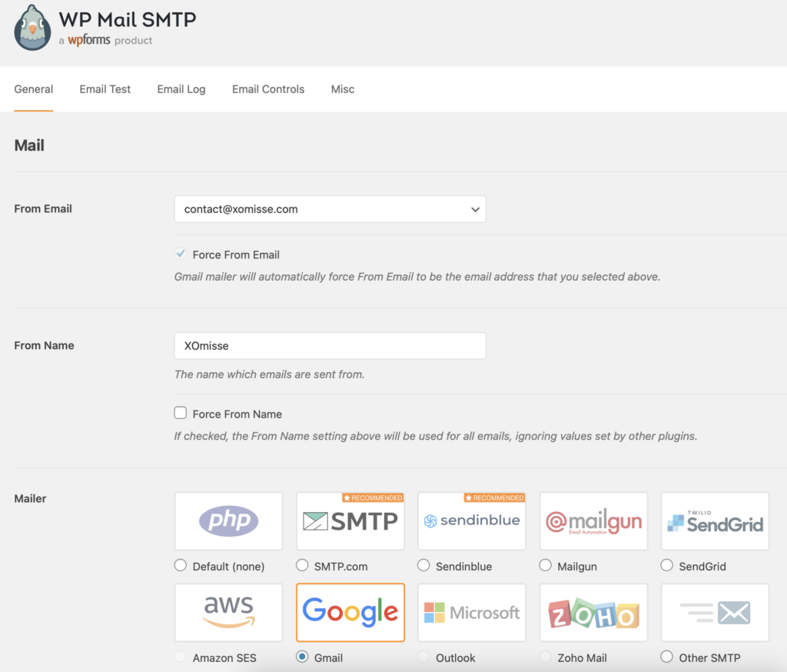Enable the Force From Name checkbox
The height and width of the screenshot is (672, 787).
[x=180, y=413]
